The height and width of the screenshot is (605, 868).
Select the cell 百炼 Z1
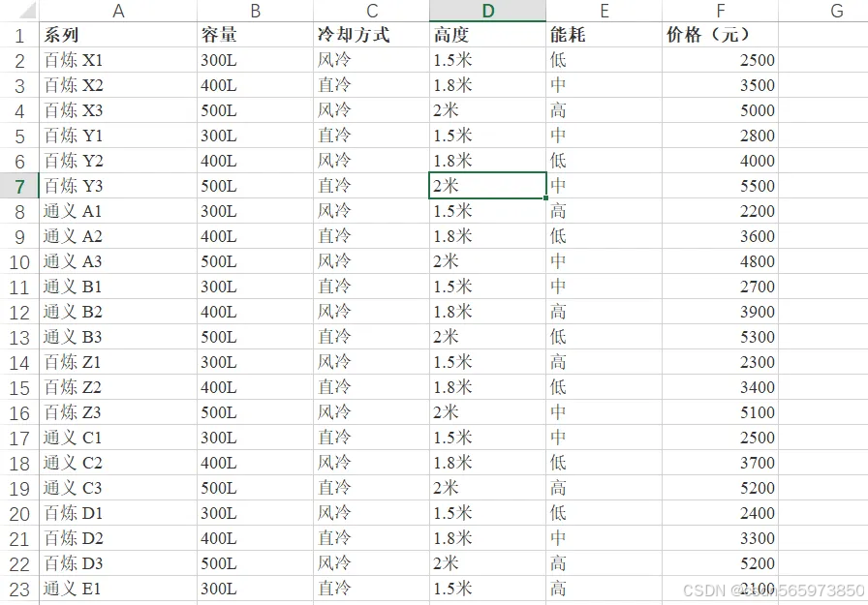pyautogui.click(x=118, y=362)
